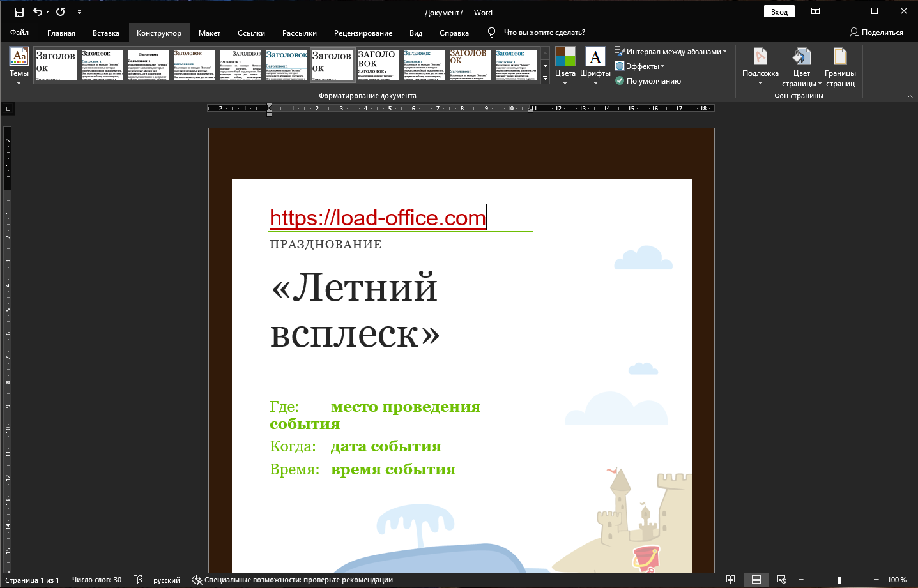This screenshot has width=918, height=588.
Task: Adjust the zoom slider handle
Action: click(839, 580)
